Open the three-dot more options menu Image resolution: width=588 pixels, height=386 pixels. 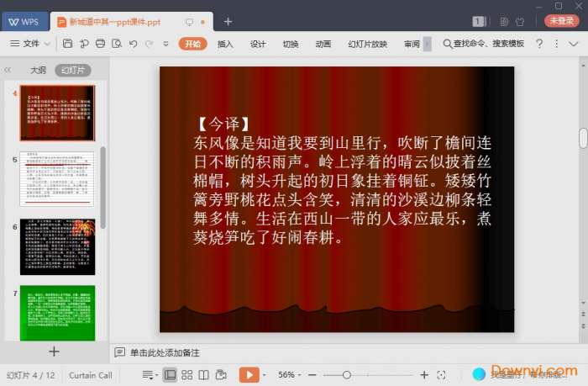556,44
